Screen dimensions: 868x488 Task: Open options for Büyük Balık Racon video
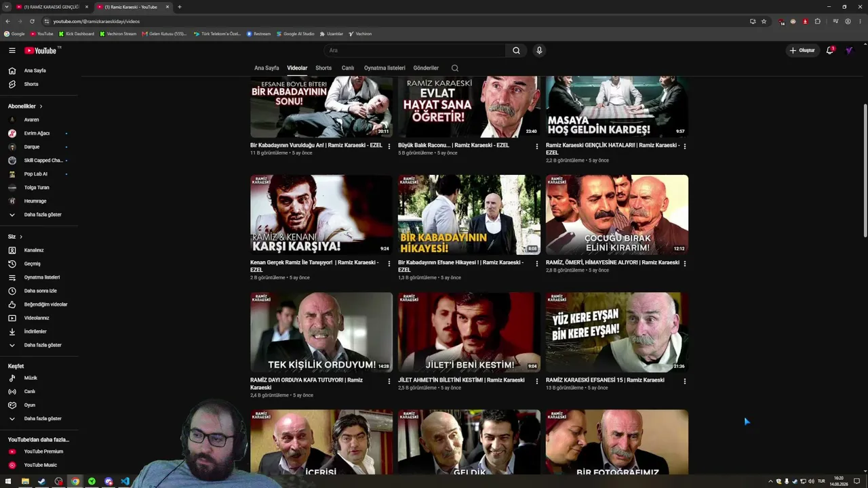pyautogui.click(x=537, y=146)
